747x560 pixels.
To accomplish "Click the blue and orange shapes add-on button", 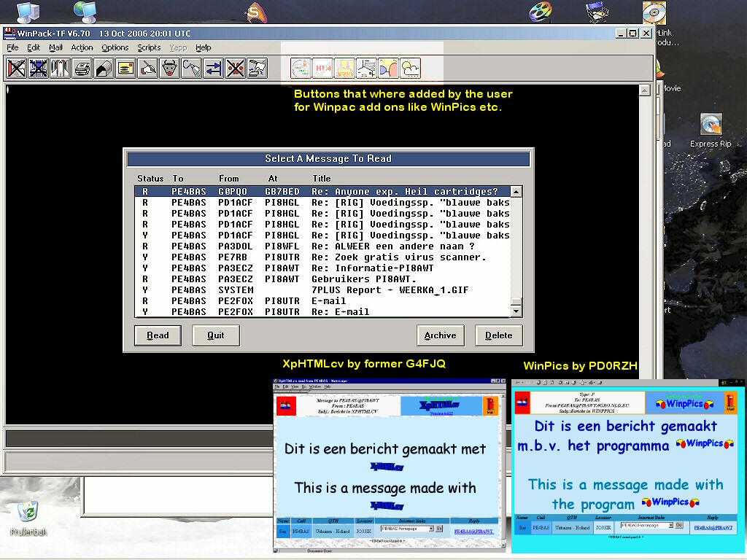I will [x=388, y=69].
